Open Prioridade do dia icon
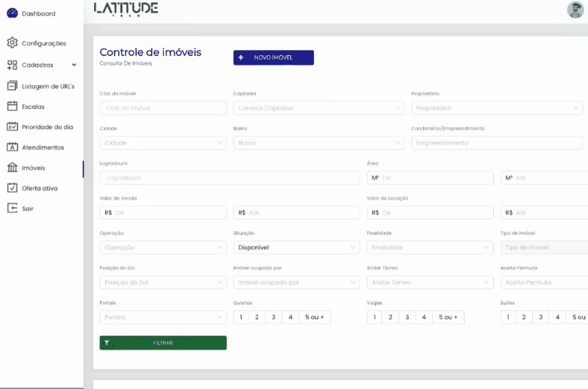 pyautogui.click(x=12, y=126)
